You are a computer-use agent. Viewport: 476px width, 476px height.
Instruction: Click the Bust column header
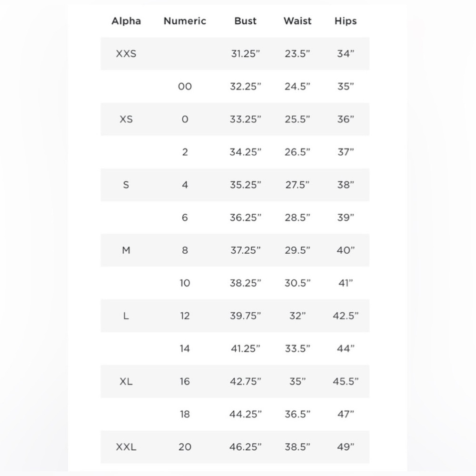point(245,21)
